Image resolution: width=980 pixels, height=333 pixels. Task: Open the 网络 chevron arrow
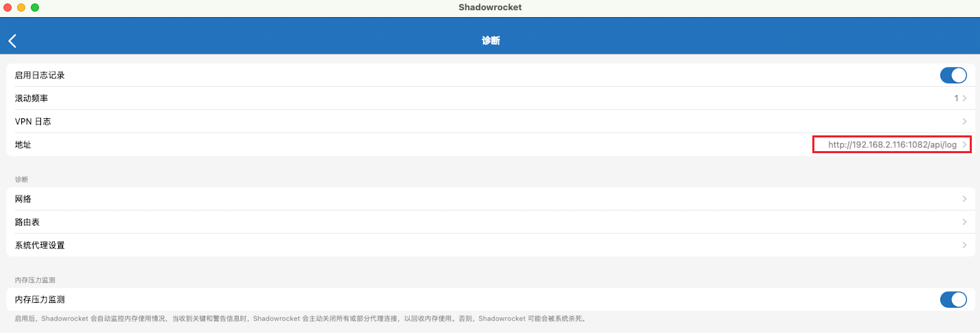964,199
